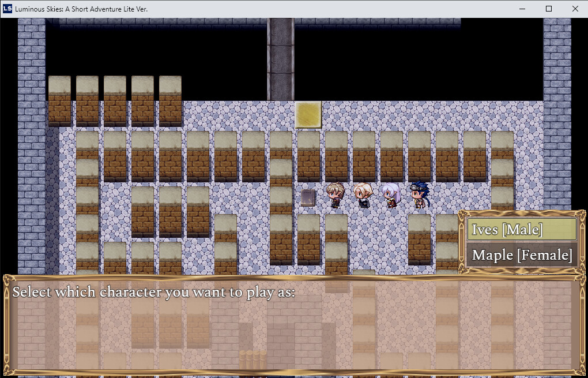The width and height of the screenshot is (588, 378).
Task: Click the glowing yellow floor tile
Action: [307, 114]
